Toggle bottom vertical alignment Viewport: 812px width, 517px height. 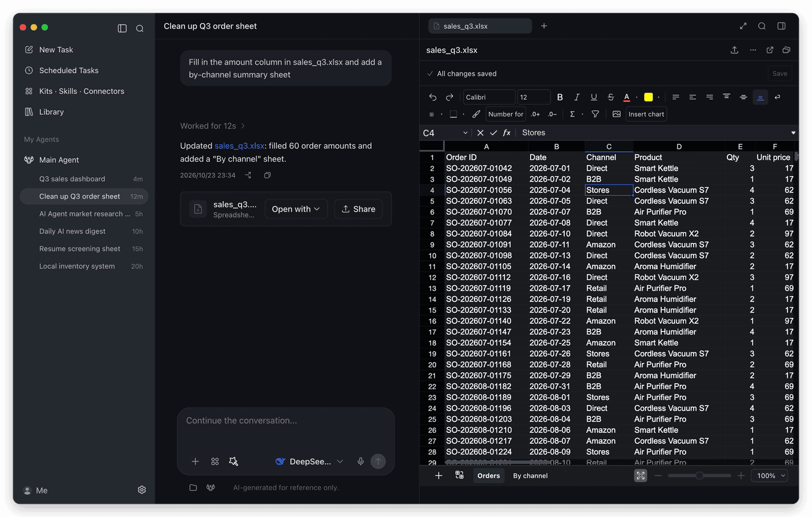point(760,97)
